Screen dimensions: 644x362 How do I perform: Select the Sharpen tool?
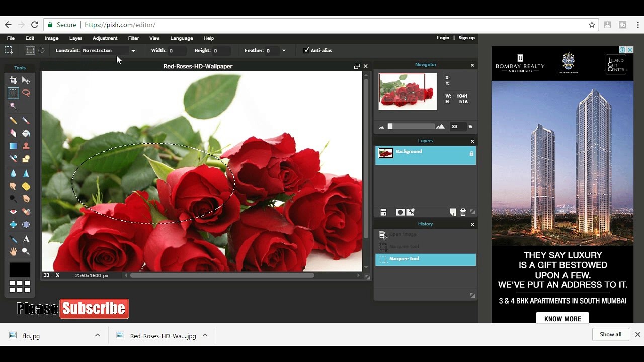pos(26,173)
